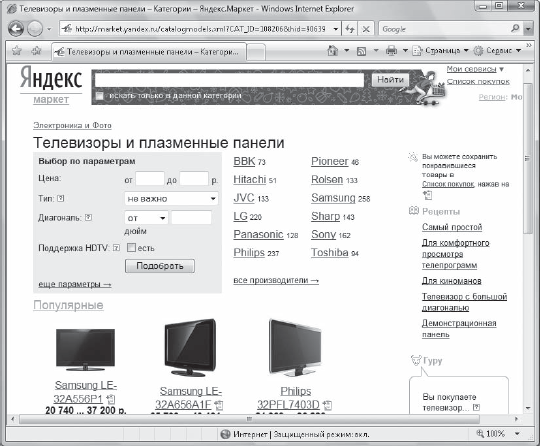The image size is (540, 446).
Task: Click the Samsung LE-32A556P1 TV thumbnail
Action: [85, 349]
